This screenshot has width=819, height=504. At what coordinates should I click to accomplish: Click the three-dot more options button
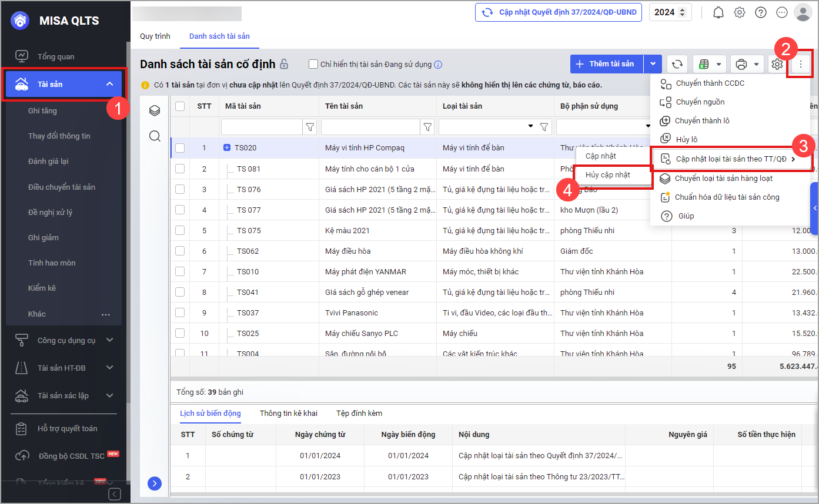(x=800, y=64)
